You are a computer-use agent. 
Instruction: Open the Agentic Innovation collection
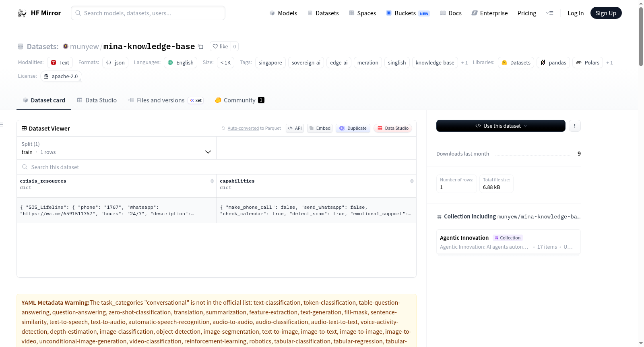pos(508,242)
